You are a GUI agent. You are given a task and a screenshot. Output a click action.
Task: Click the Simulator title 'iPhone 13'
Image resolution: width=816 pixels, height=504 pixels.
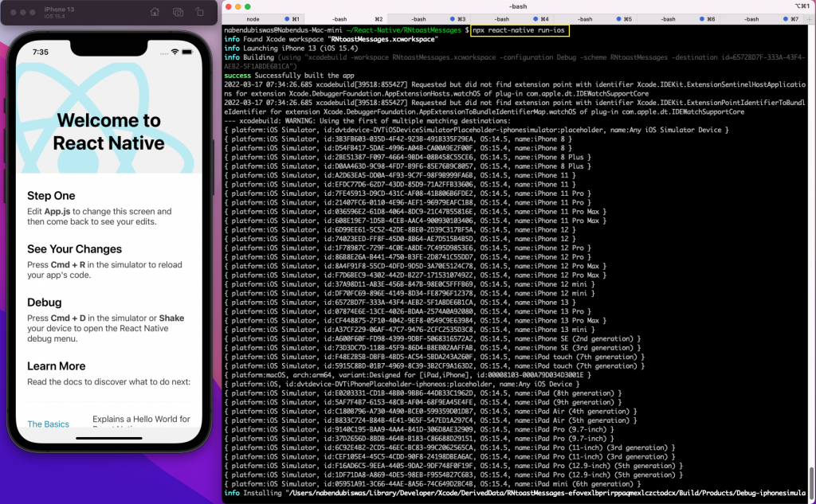tap(59, 10)
